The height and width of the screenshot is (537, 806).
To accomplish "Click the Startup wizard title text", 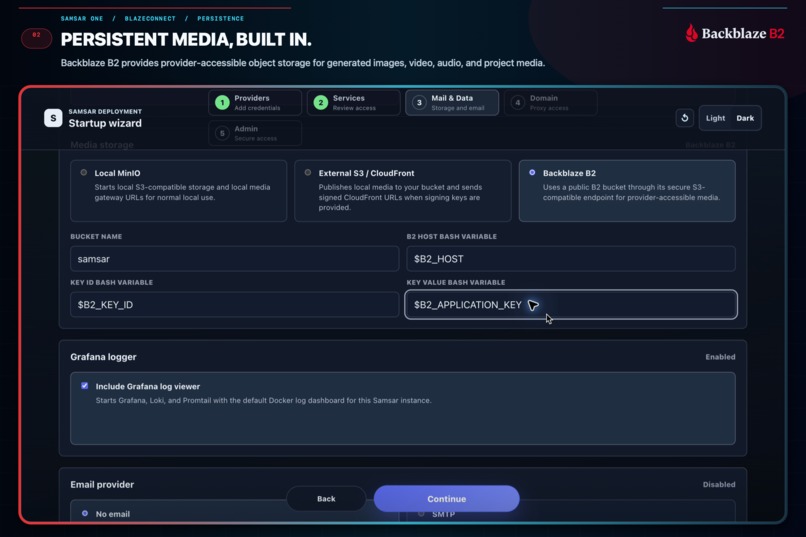I will (x=105, y=123).
